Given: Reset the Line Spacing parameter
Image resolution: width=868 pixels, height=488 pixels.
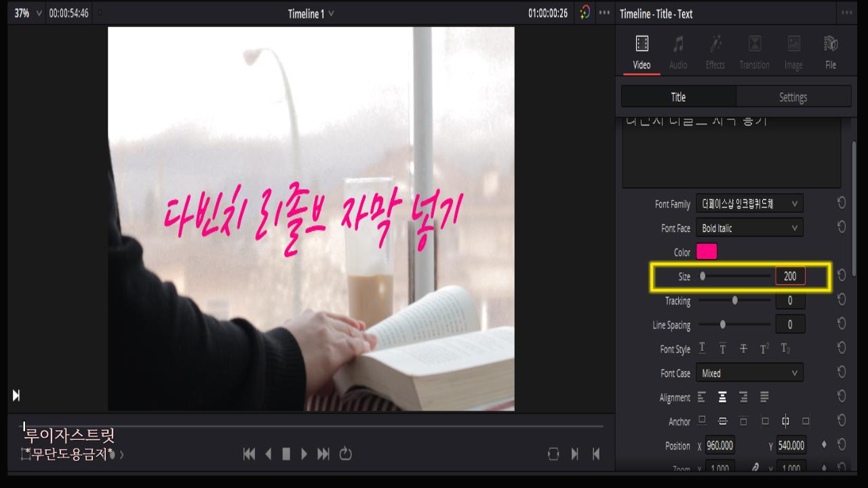Looking at the screenshot, I should click(841, 324).
